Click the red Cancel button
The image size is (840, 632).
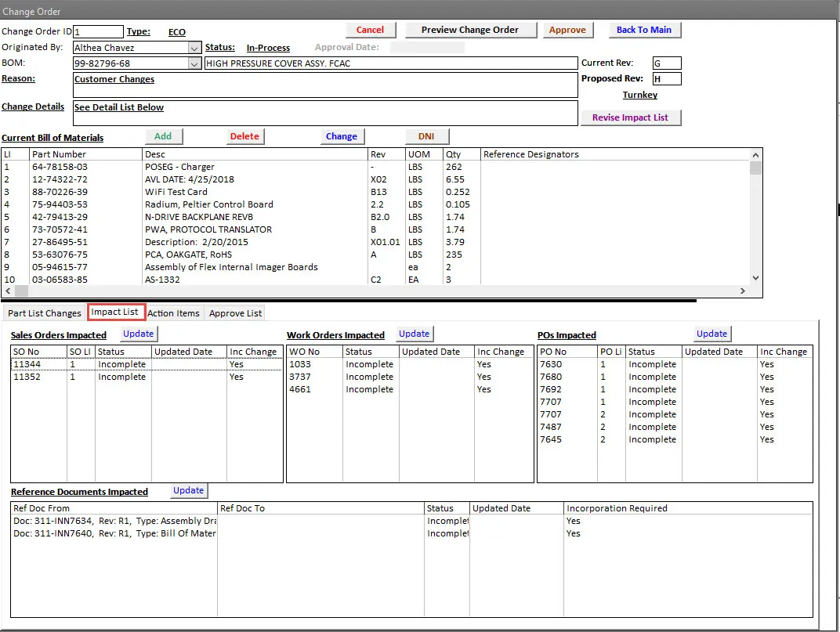(x=370, y=30)
